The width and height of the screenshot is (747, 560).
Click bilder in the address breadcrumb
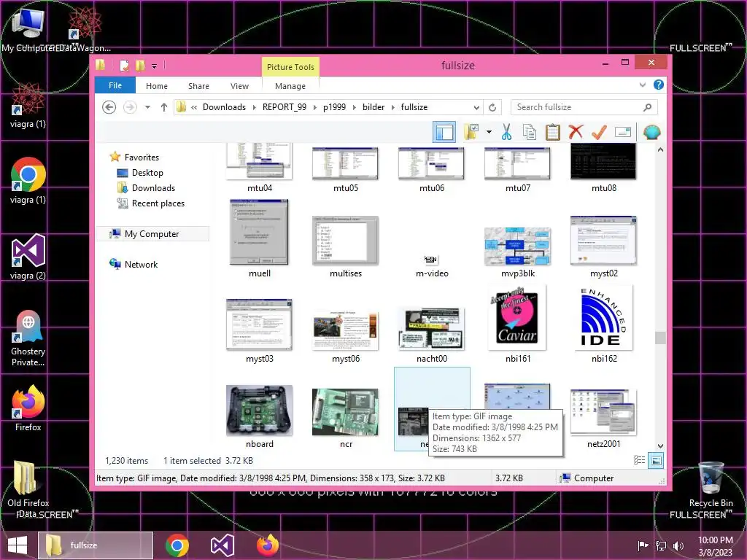pyautogui.click(x=373, y=107)
